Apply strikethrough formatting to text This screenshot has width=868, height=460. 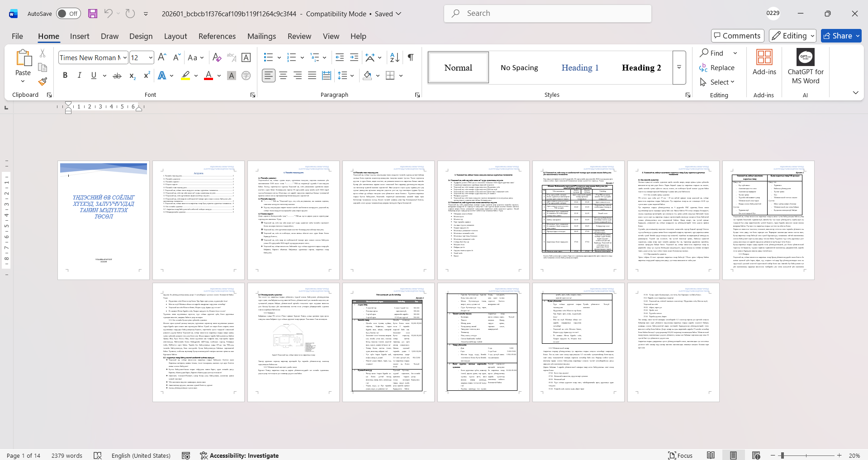(117, 76)
